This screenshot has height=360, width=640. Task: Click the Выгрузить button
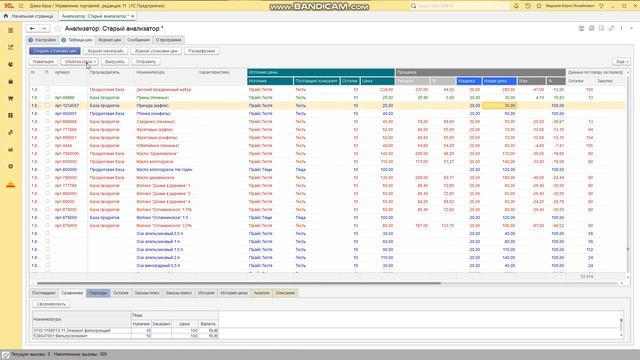coord(115,62)
